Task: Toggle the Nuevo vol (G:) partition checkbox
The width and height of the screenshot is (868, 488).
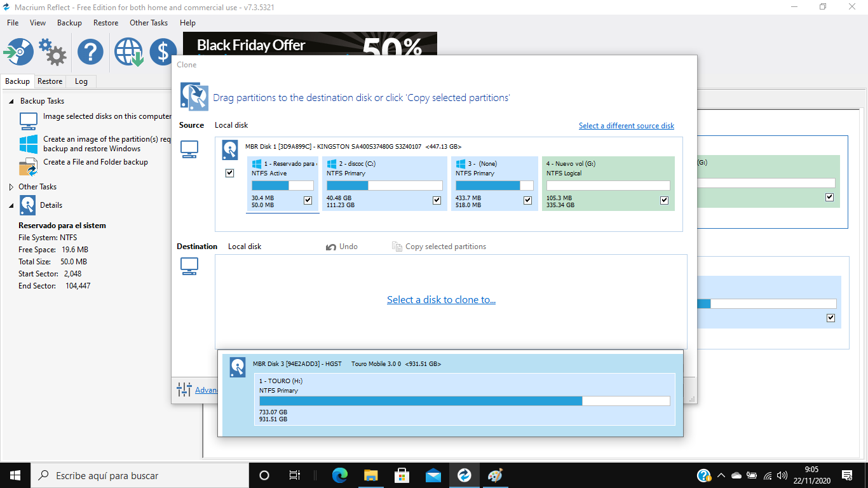Action: pos(664,200)
